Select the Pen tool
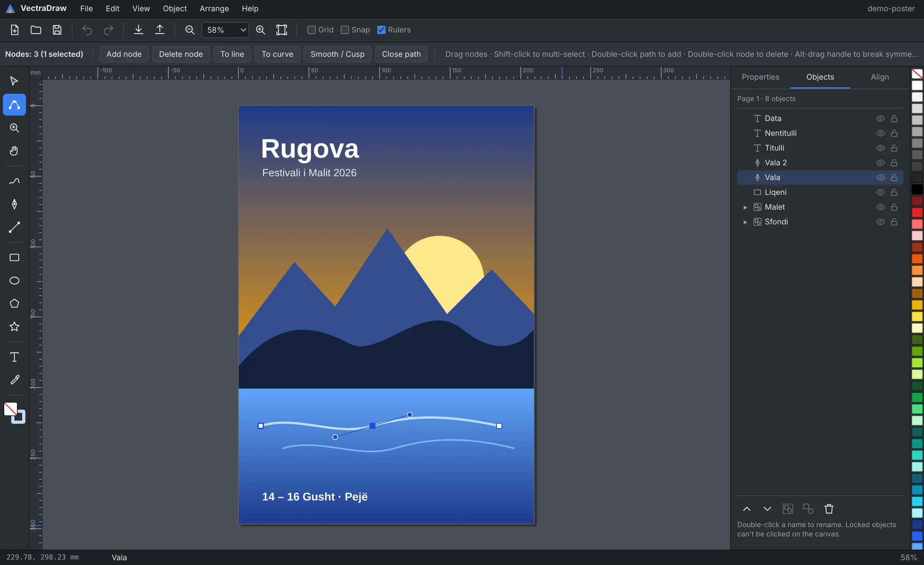This screenshot has height=565, width=924. 14,204
